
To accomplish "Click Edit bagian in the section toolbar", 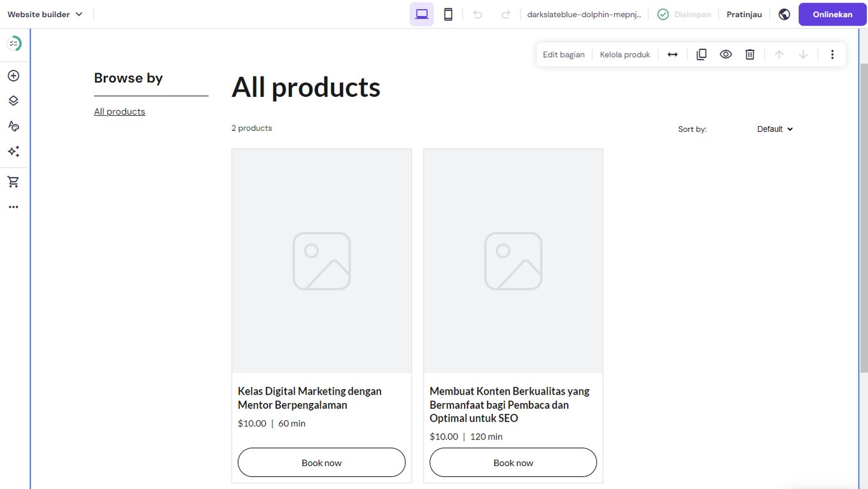I will point(563,54).
